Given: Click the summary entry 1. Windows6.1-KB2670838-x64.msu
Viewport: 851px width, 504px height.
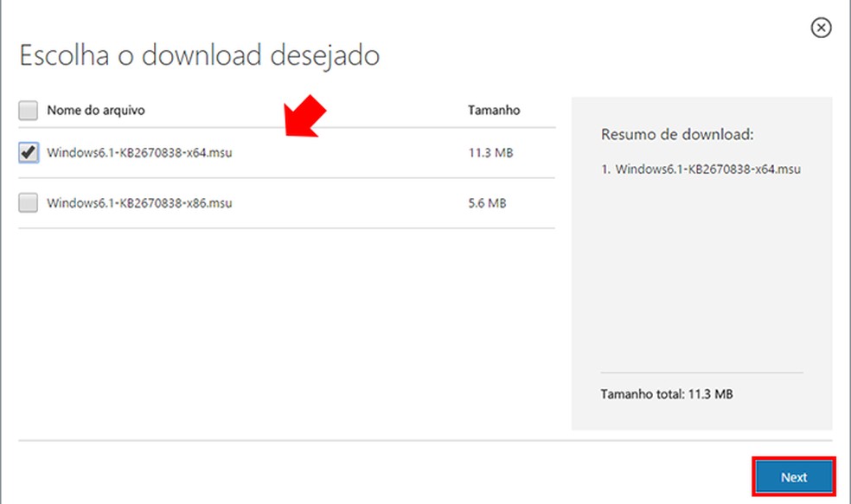Looking at the screenshot, I should 701,169.
